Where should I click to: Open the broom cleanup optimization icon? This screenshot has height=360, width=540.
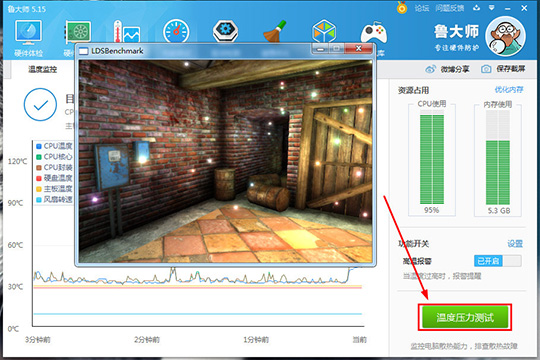[x=275, y=31]
